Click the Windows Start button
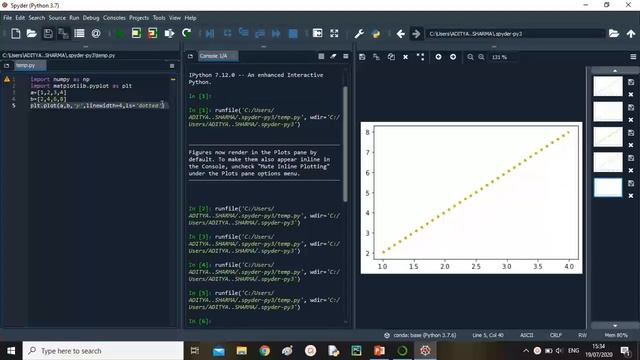This screenshot has height=360, width=640. 11,351
